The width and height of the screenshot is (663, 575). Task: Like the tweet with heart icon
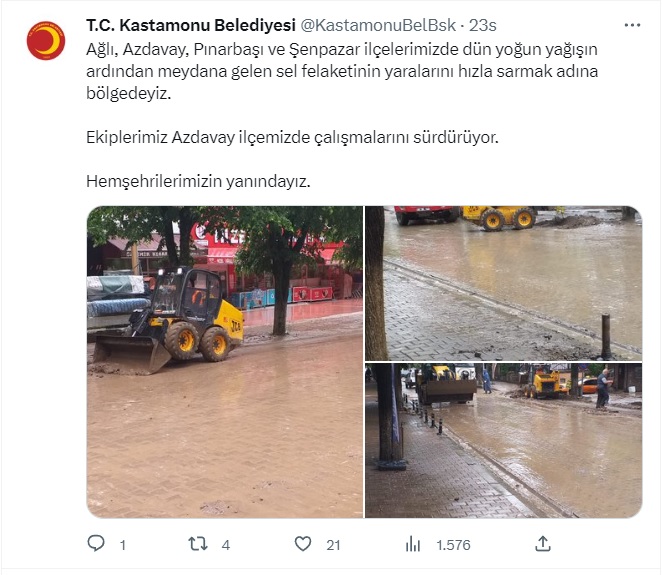click(303, 544)
